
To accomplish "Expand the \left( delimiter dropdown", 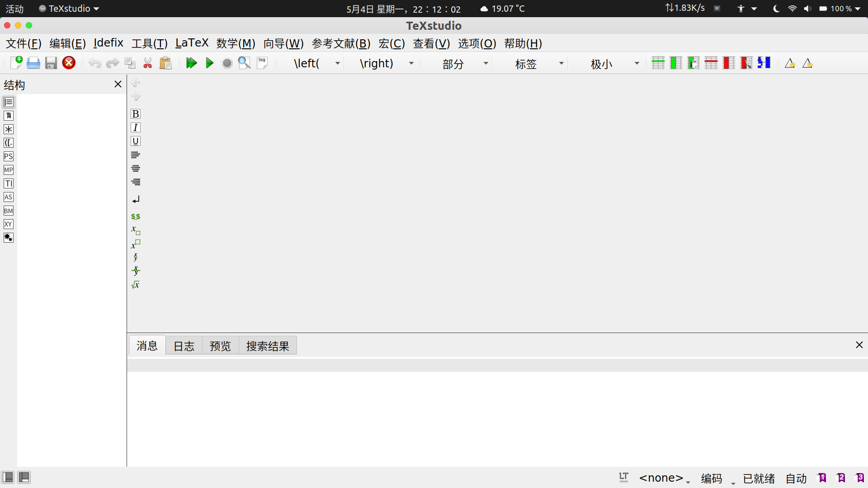I will [337, 63].
